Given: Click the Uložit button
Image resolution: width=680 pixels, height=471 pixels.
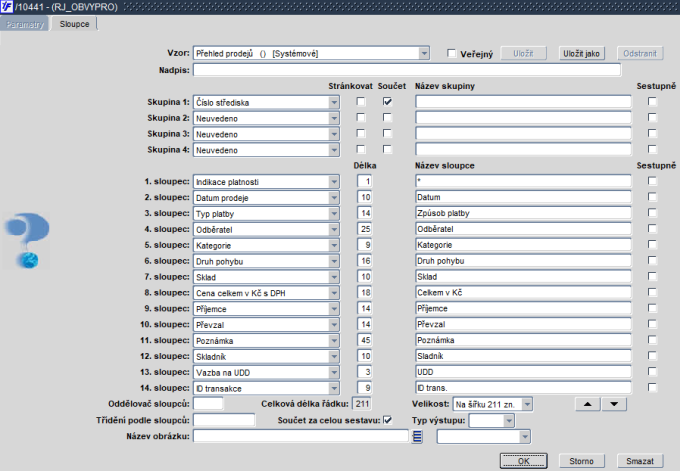Looking at the screenshot, I should point(523,53).
